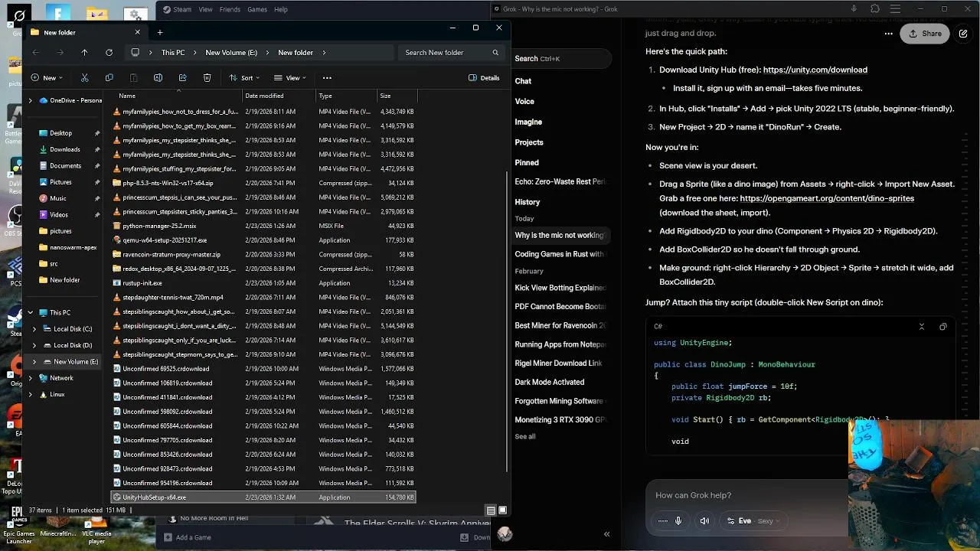980x551 pixels.
Task: Expand the Linux tree node
Action: [x=31, y=394]
